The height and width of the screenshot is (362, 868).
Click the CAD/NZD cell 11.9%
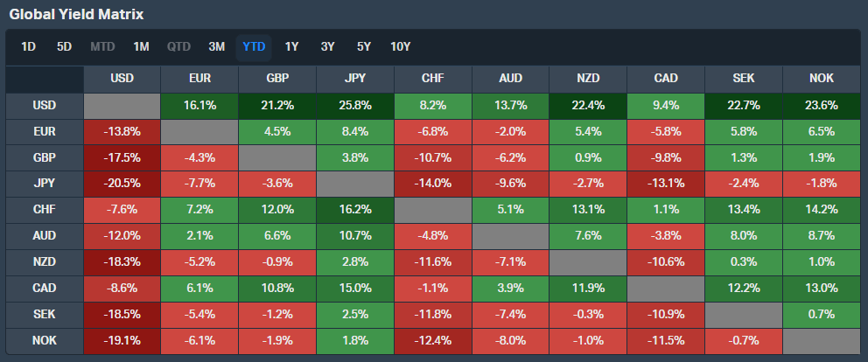(x=588, y=289)
